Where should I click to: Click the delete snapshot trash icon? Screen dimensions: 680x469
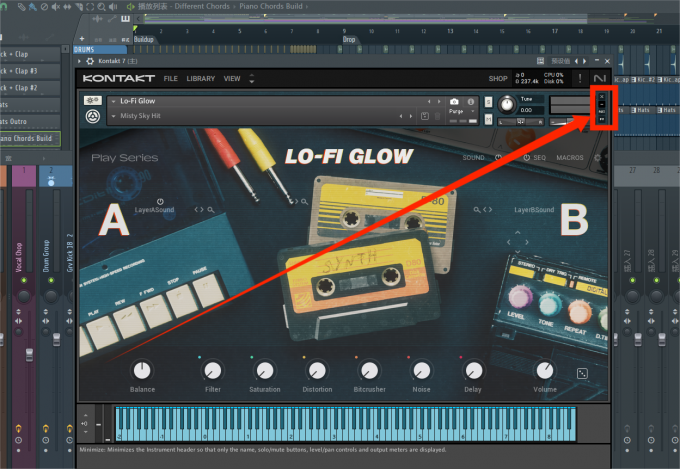point(438,116)
